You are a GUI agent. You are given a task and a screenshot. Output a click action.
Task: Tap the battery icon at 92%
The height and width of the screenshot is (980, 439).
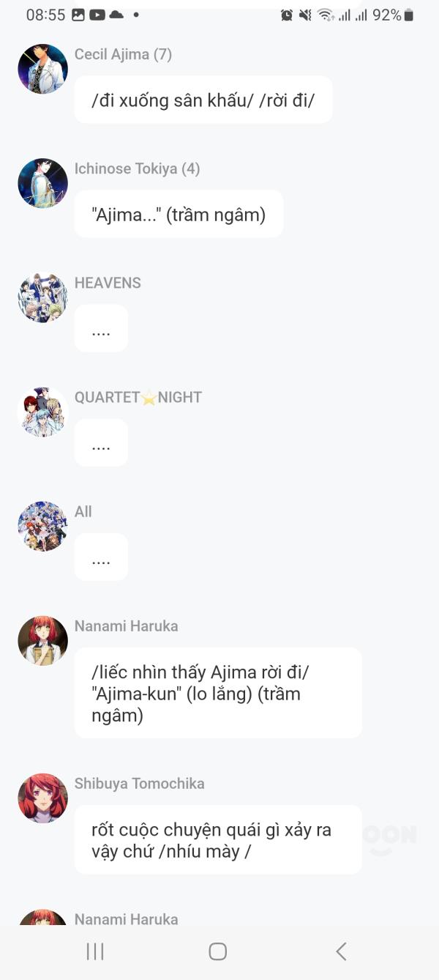coord(409,15)
